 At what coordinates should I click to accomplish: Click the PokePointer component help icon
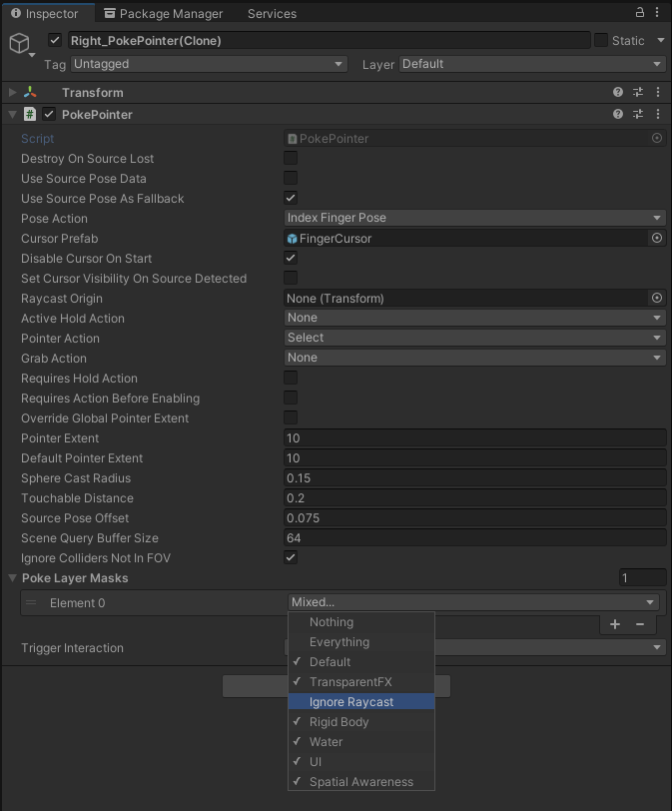(619, 114)
